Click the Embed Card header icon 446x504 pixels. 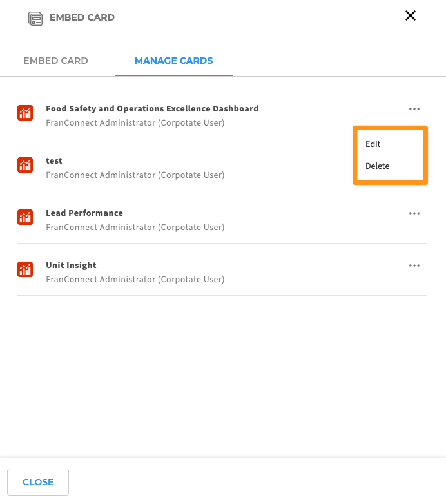coord(35,18)
